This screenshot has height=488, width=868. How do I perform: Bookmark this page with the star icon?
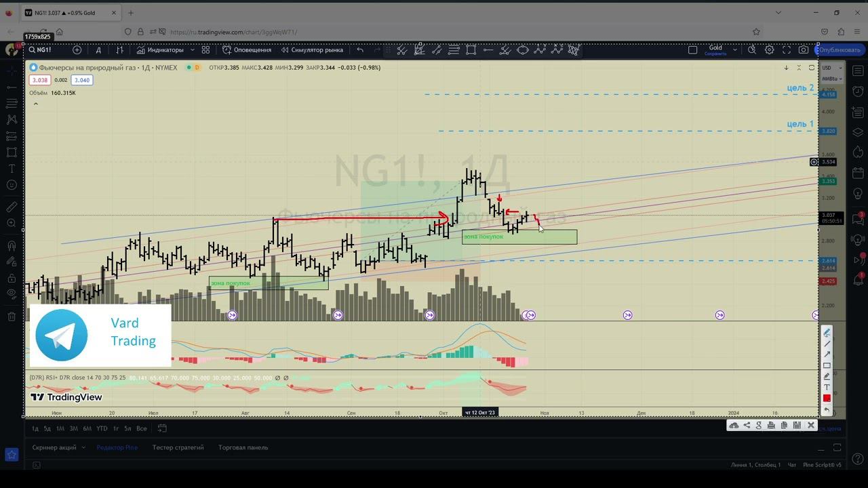(756, 32)
